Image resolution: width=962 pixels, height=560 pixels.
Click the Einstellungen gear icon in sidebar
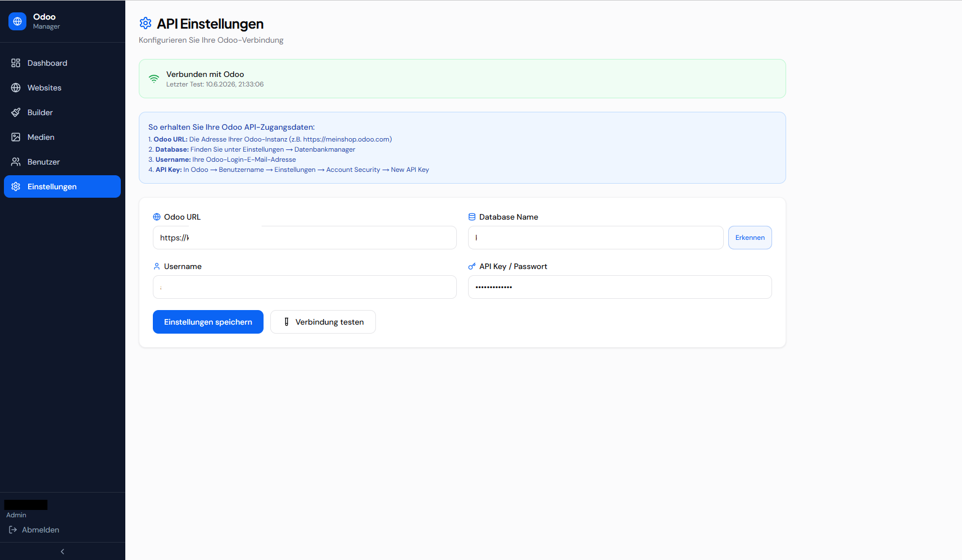(16, 186)
